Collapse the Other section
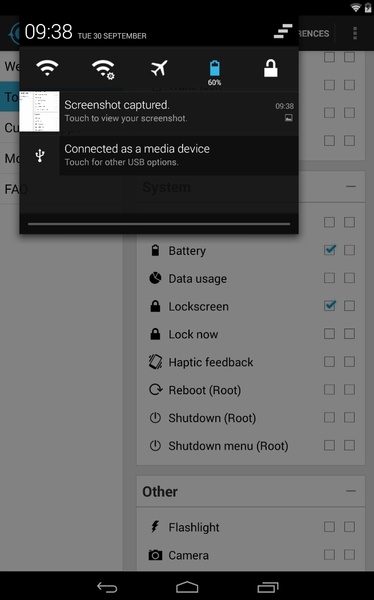This screenshot has height=600, width=374. point(351,491)
